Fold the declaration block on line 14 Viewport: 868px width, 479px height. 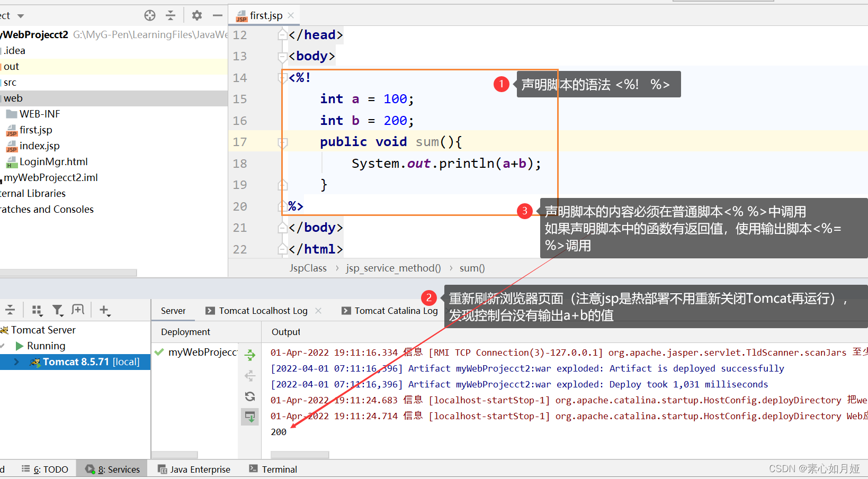click(x=283, y=78)
